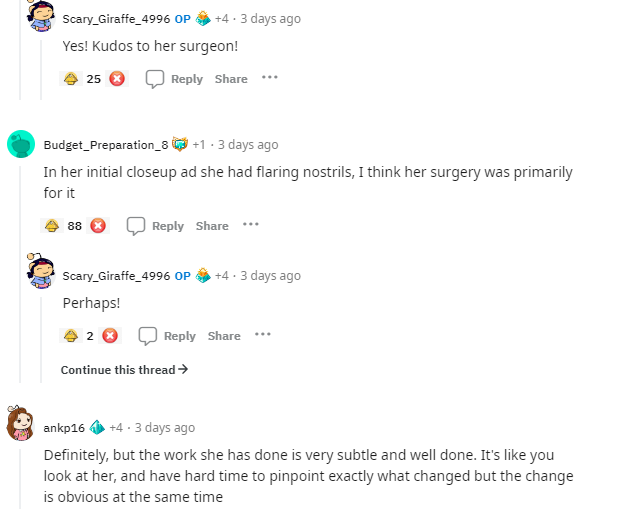Viewport: 622px width, 509px height.
Task: Downvote the comment with 88 points
Action: (98, 226)
